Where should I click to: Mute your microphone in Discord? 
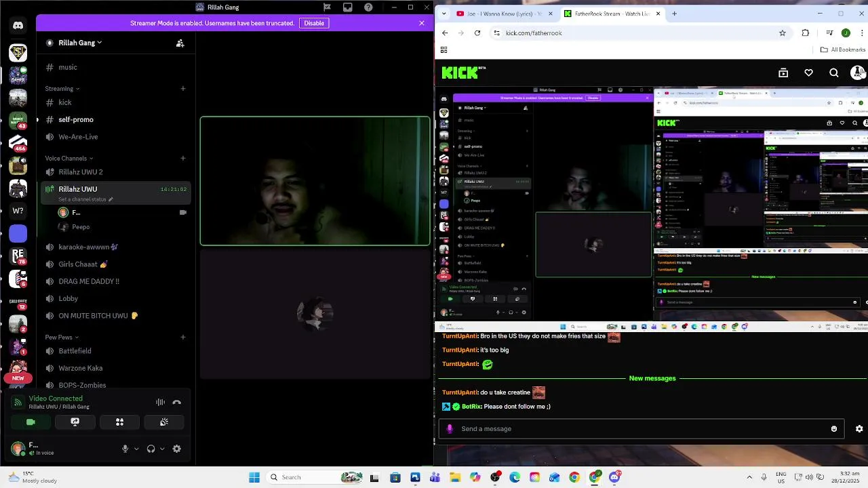(x=125, y=449)
